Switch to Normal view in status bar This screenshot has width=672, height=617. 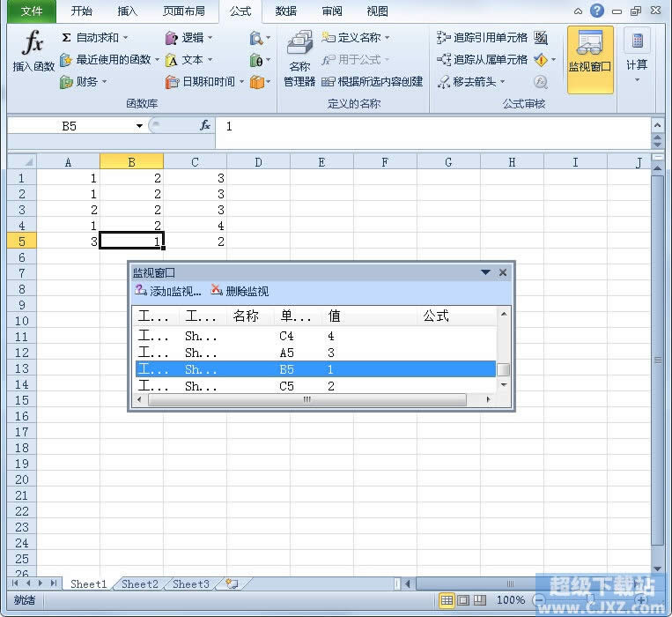coord(447,600)
